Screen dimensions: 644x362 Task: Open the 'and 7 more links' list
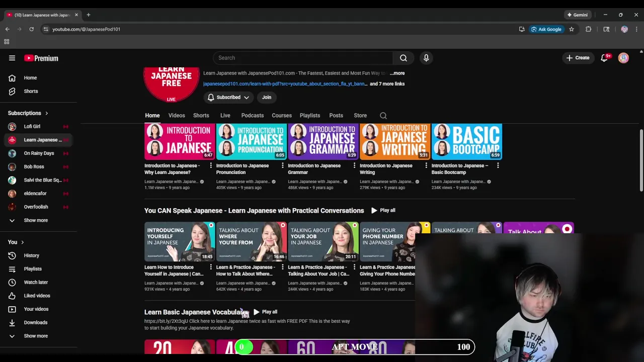[387, 84]
